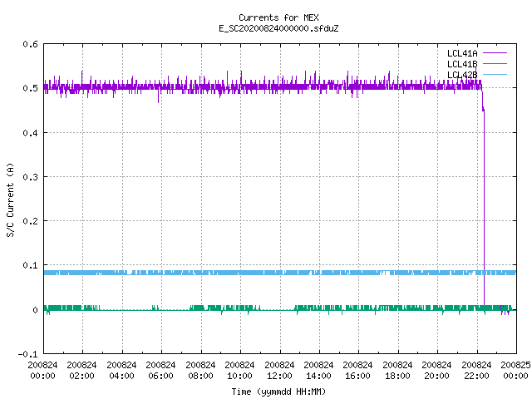Click the 0.5 y-axis tick label
The height and width of the screenshot is (399, 532).
pyautogui.click(x=30, y=88)
